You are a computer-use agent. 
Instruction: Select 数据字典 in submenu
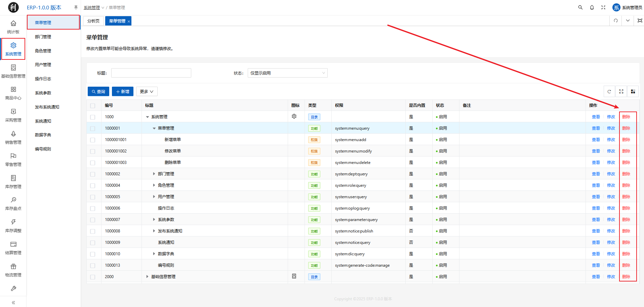[43, 135]
